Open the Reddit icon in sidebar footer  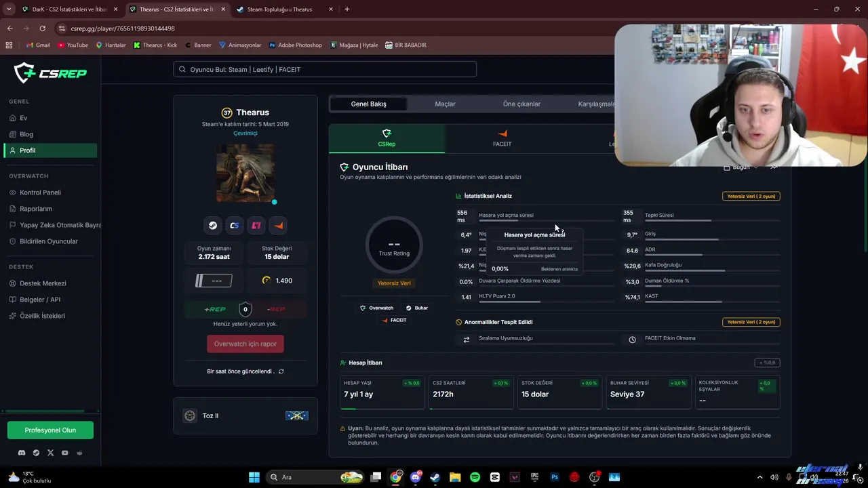pyautogui.click(x=80, y=453)
